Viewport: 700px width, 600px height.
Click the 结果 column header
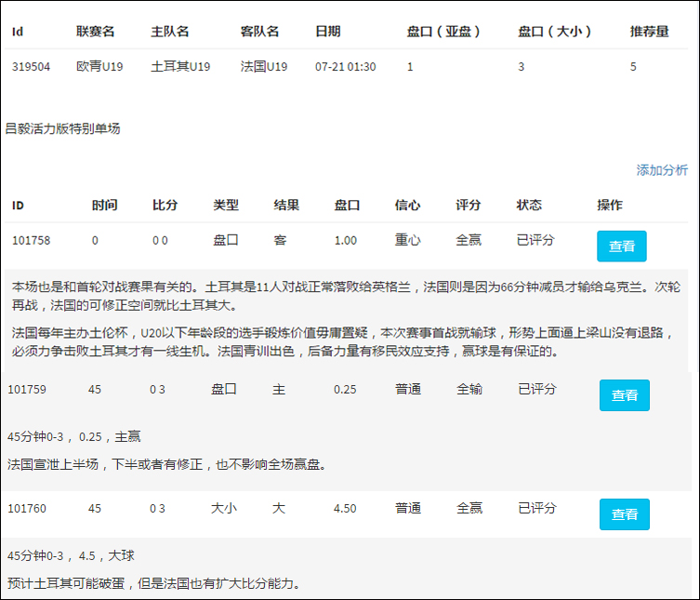[286, 205]
